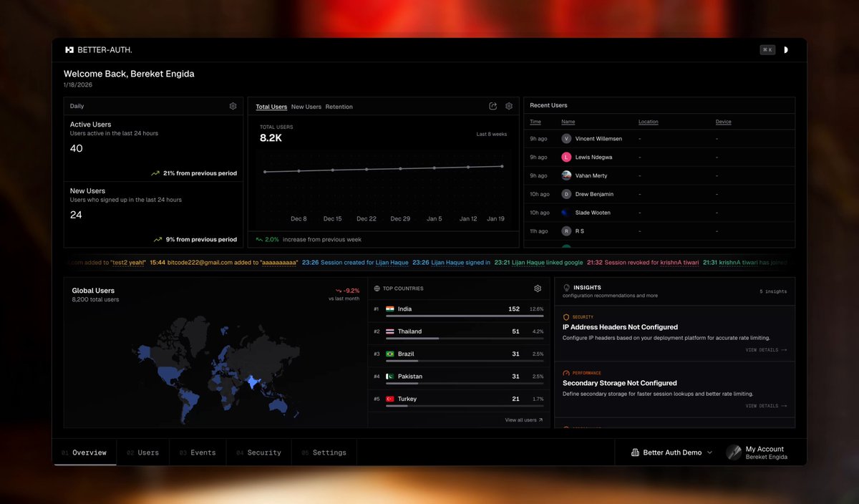View details for IP Address Headers insight
This screenshot has height=504, width=859.
(x=766, y=350)
